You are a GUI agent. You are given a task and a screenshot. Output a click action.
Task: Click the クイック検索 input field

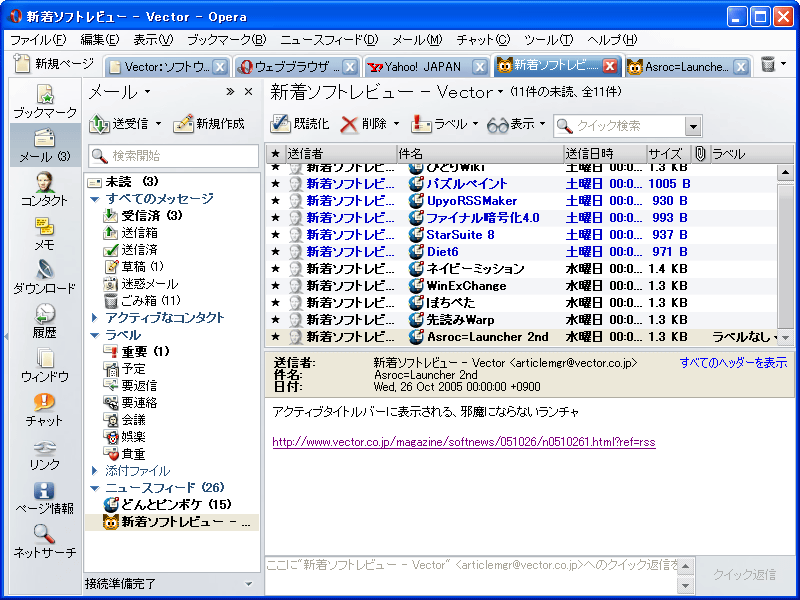pyautogui.click(x=619, y=126)
